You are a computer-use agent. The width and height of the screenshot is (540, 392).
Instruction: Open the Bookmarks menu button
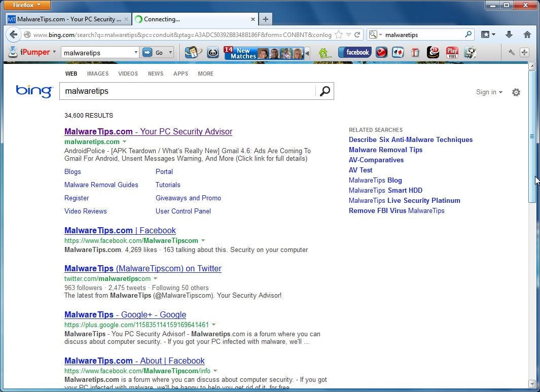[x=488, y=34]
